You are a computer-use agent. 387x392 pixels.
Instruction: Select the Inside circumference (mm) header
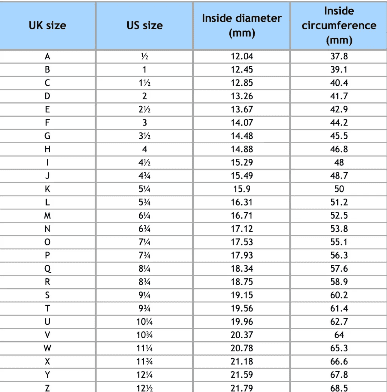coord(339,25)
